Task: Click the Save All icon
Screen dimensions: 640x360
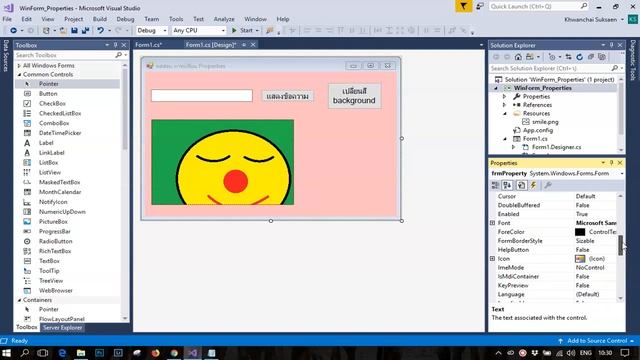Action: pyautogui.click(x=85, y=30)
